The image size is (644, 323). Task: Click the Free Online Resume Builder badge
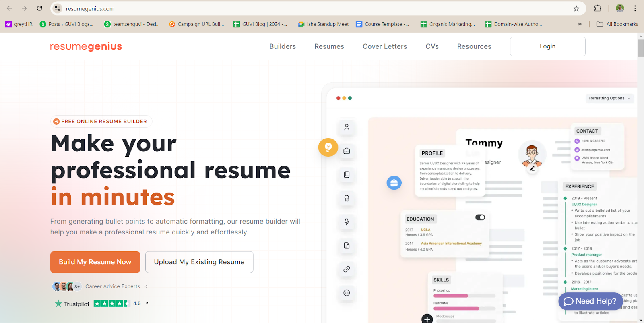coord(101,121)
